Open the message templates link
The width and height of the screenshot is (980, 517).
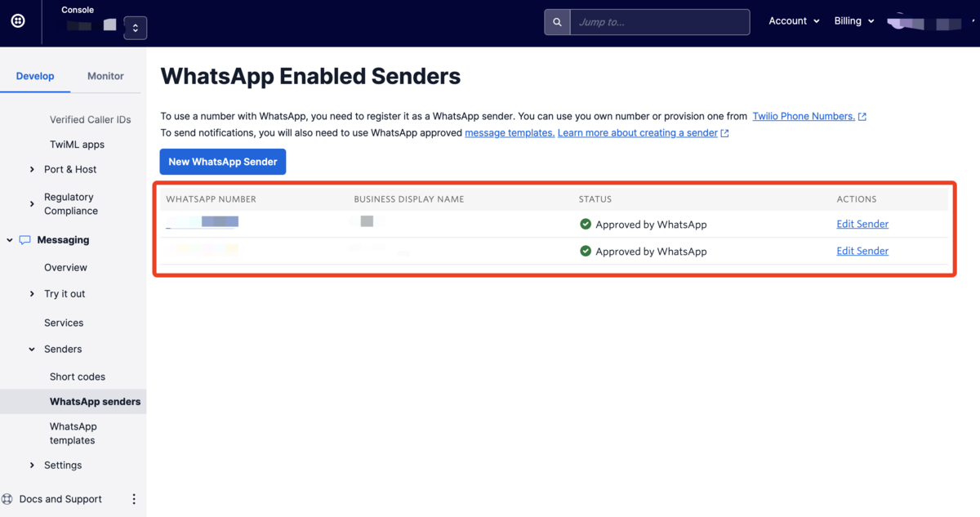[x=510, y=133]
